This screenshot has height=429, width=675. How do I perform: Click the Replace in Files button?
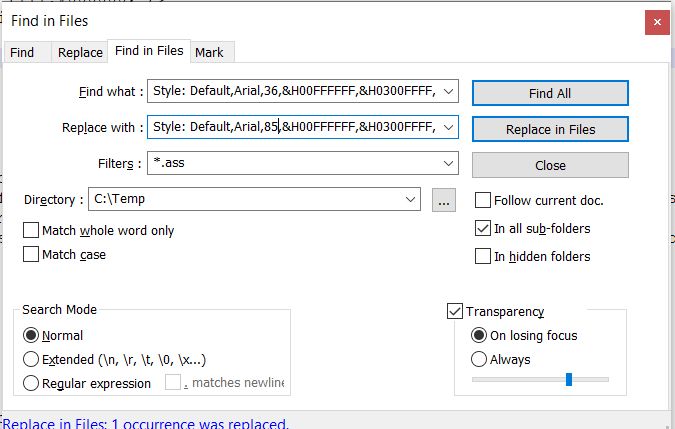[550, 129]
